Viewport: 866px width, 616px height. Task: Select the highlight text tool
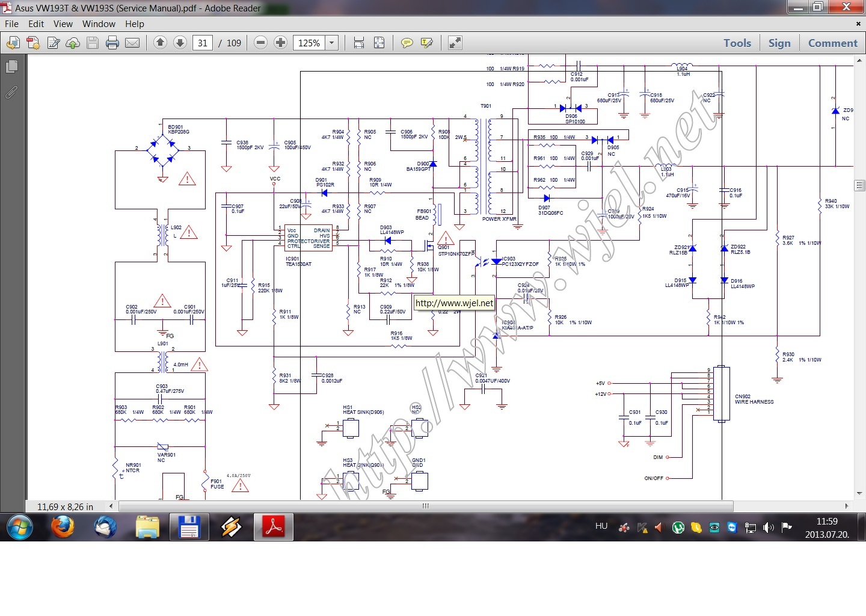coord(427,43)
